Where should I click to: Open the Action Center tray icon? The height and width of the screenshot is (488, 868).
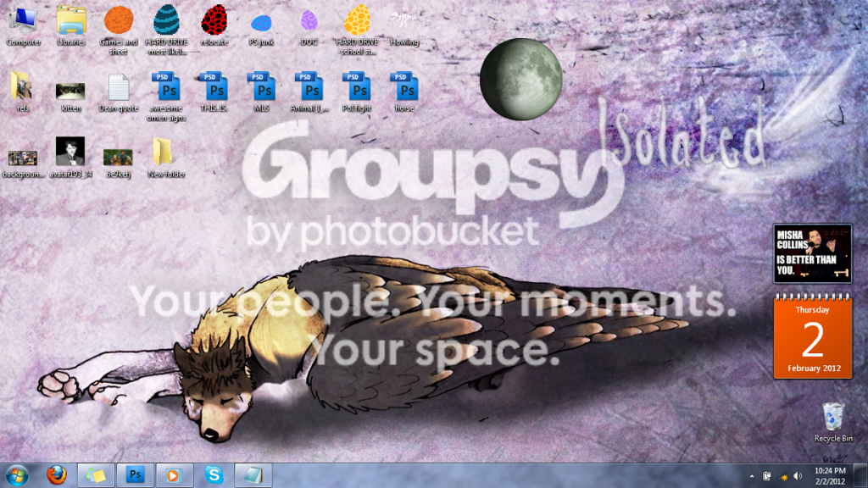tap(766, 476)
